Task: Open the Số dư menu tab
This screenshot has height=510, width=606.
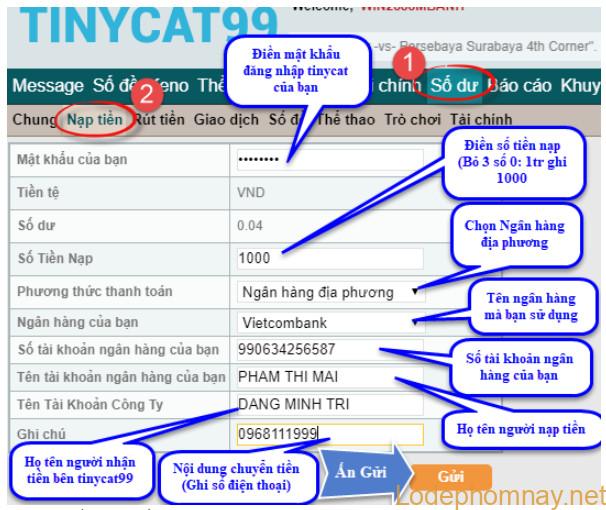Action: click(x=454, y=85)
